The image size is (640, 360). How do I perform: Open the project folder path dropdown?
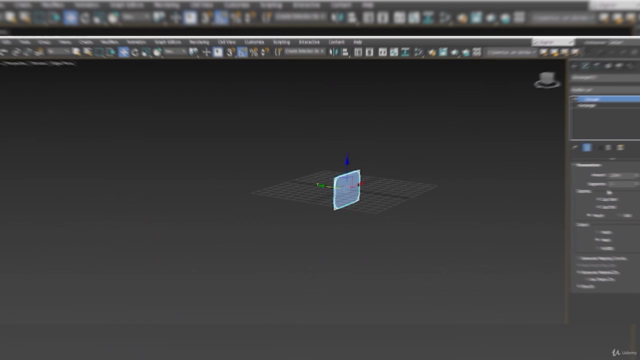[511, 52]
